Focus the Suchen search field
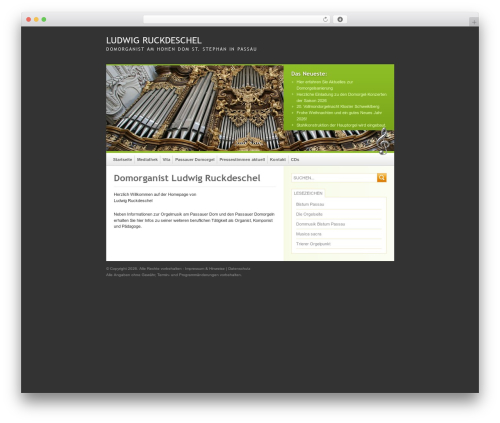This screenshot has height=423, width=500. (x=334, y=178)
